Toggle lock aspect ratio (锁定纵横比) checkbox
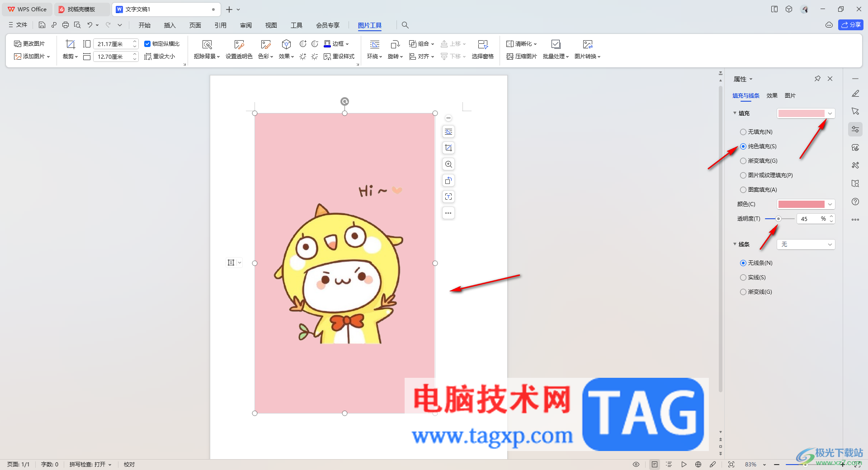This screenshot has height=470, width=868. pos(147,44)
